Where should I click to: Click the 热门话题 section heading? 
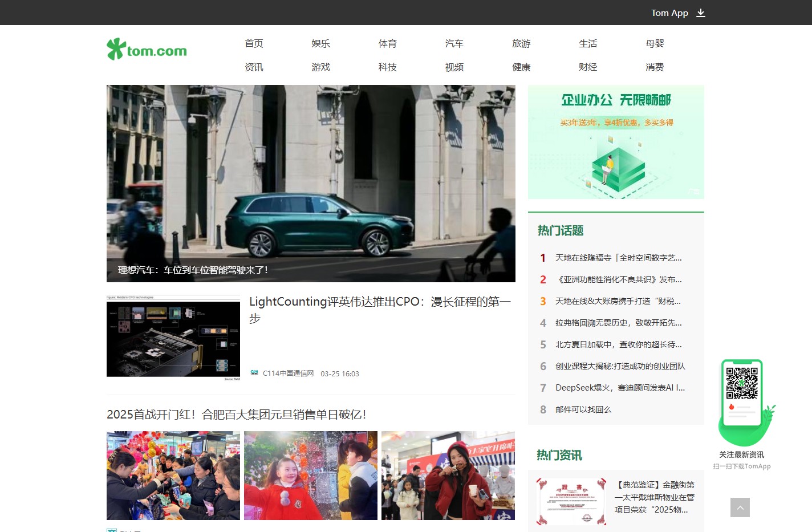[561, 230]
